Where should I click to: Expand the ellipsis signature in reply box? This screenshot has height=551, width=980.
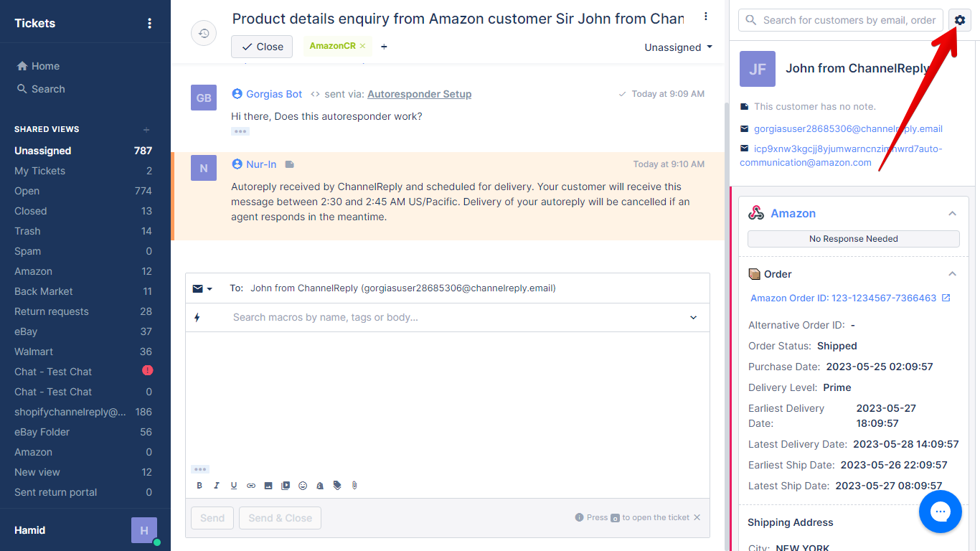pos(200,469)
